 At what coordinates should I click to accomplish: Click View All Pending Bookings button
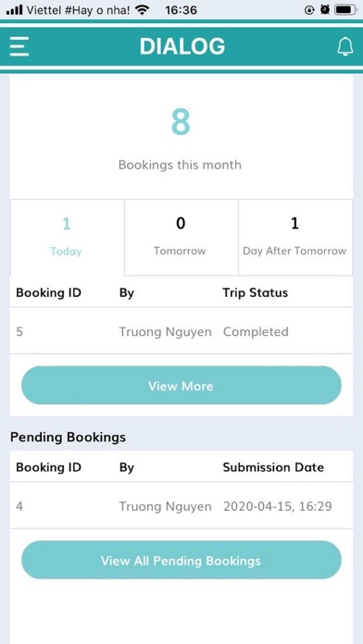click(x=181, y=560)
